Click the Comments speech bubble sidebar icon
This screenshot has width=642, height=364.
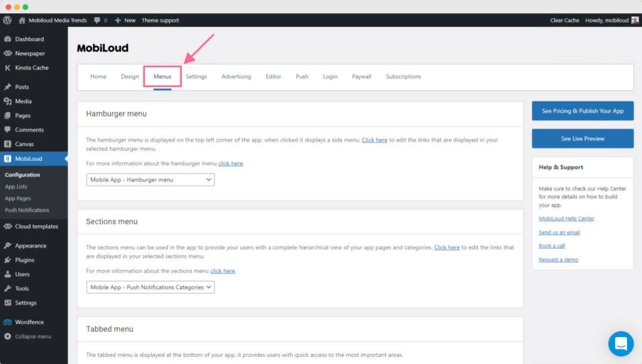(x=8, y=130)
